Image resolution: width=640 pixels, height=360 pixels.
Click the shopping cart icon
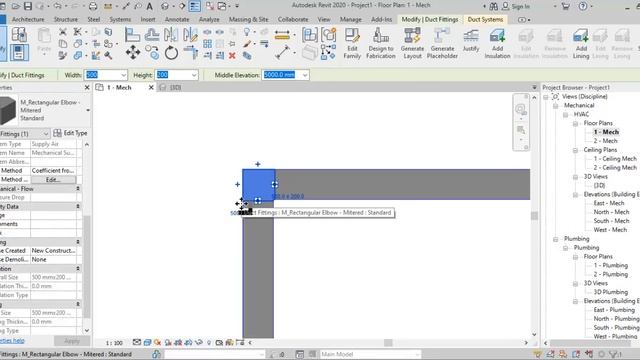[565, 6]
